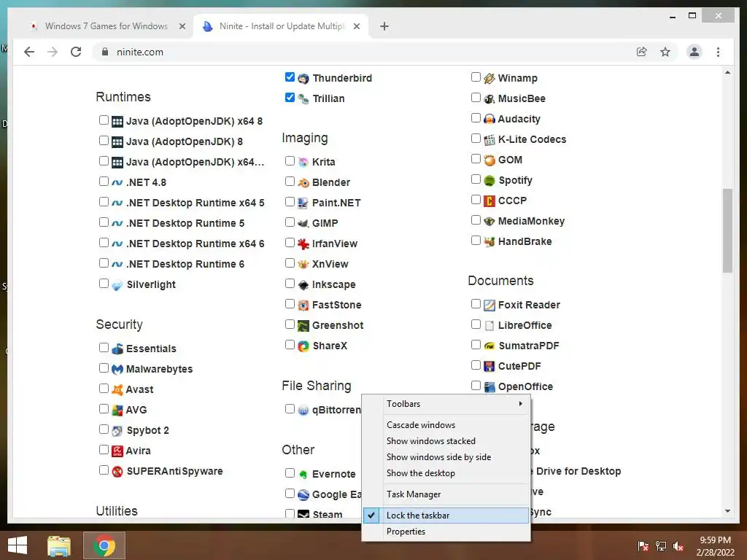The image size is (747, 560).
Task: Click the SUPERAntiSpyware app icon
Action: tap(117, 472)
